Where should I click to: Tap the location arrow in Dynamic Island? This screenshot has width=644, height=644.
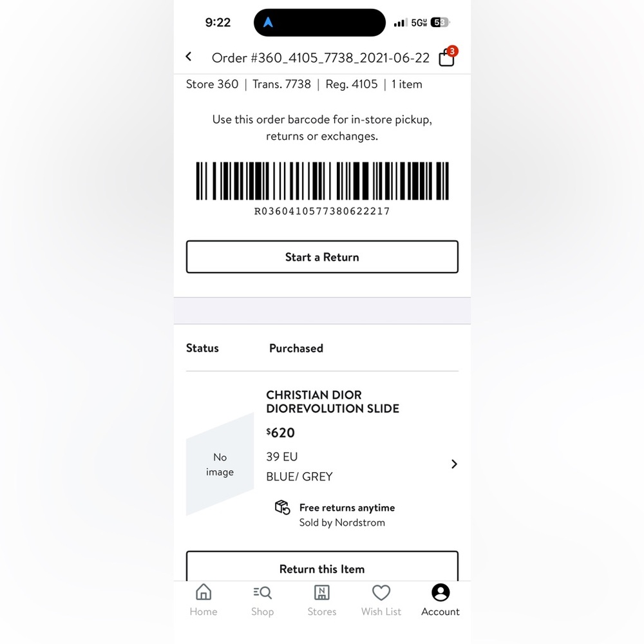(x=269, y=23)
